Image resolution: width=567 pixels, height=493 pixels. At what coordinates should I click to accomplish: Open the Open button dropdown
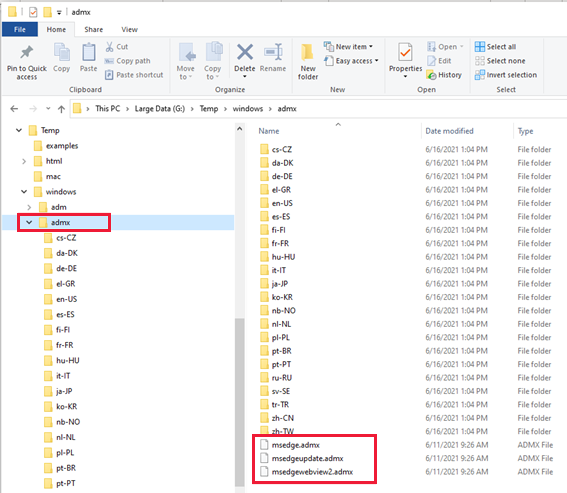[462, 47]
